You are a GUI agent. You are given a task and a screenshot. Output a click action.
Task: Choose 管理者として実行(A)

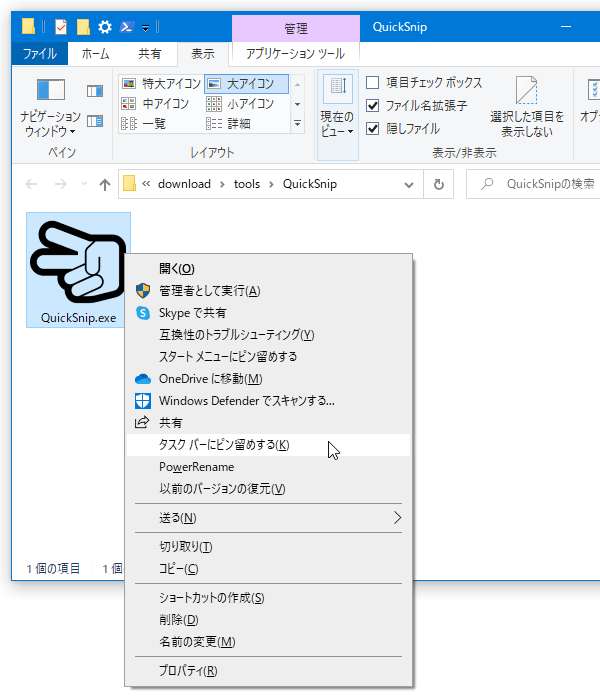coord(268,291)
